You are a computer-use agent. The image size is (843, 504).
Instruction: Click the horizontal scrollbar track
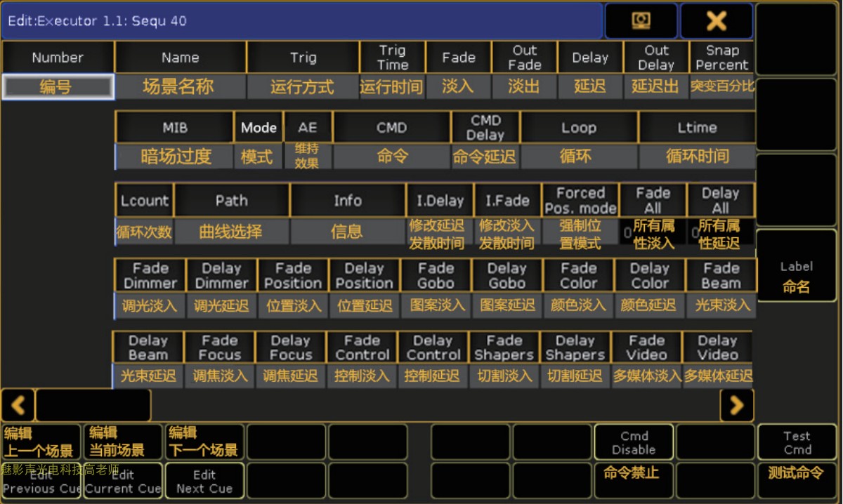click(436, 405)
